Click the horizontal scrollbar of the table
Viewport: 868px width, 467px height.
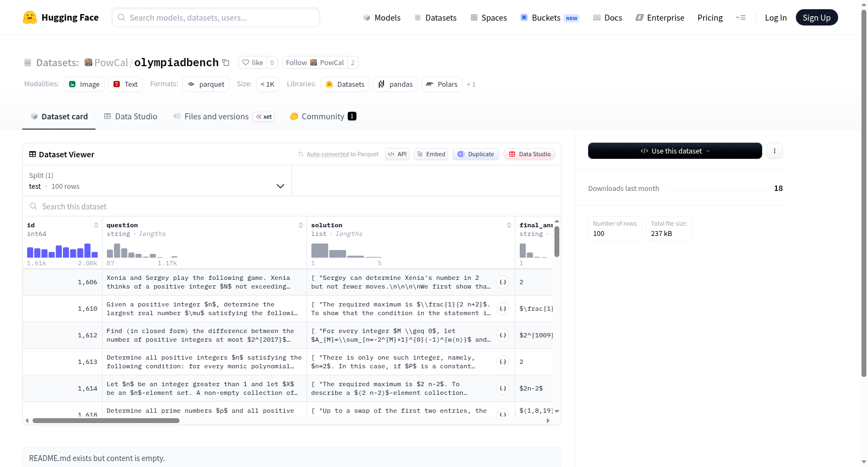[106, 420]
